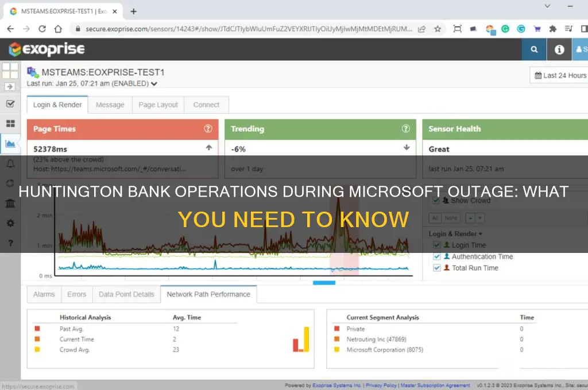Viewport: 588px width, 390px height.
Task: Toggle the Login Time checkbox
Action: click(x=436, y=245)
